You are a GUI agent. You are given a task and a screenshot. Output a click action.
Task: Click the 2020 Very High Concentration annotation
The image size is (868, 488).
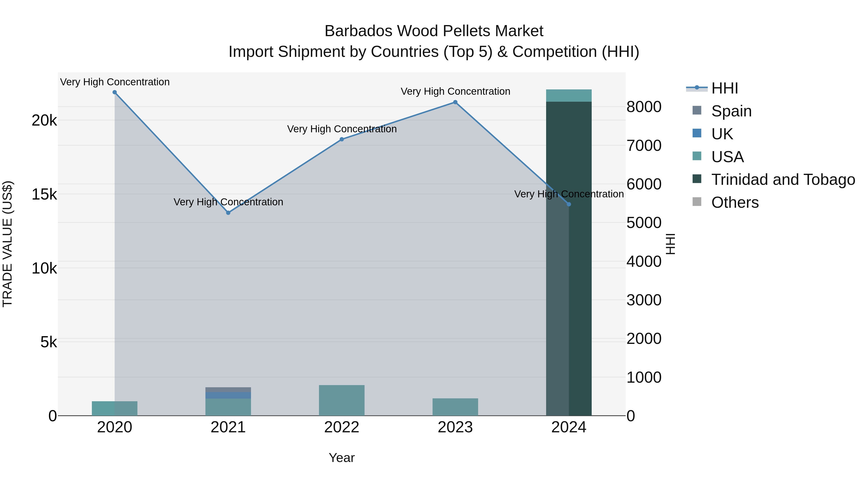115,82
